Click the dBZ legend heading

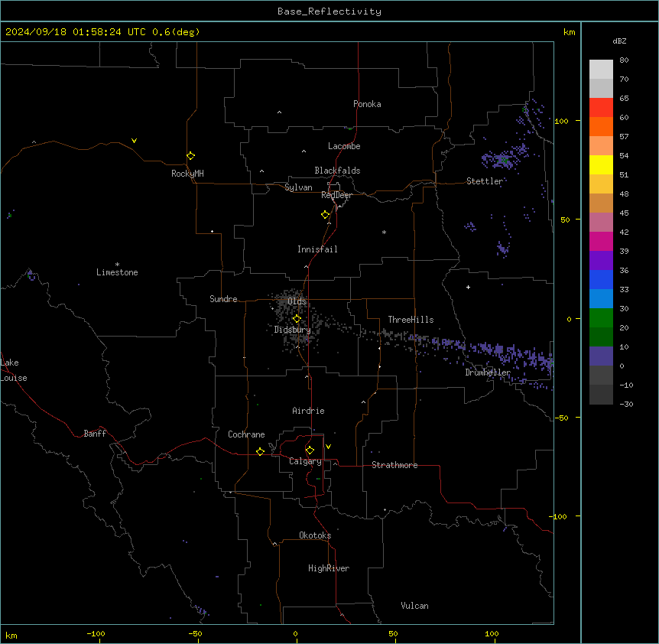pyautogui.click(x=619, y=41)
